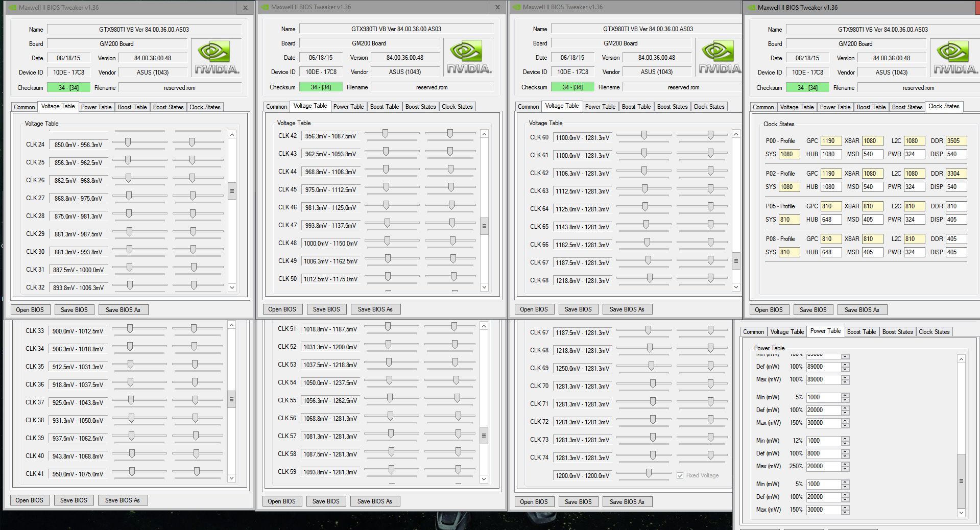Click the scroll-down arrow of the list ending at CLK 50
This screenshot has height=530, width=980.
click(484, 287)
